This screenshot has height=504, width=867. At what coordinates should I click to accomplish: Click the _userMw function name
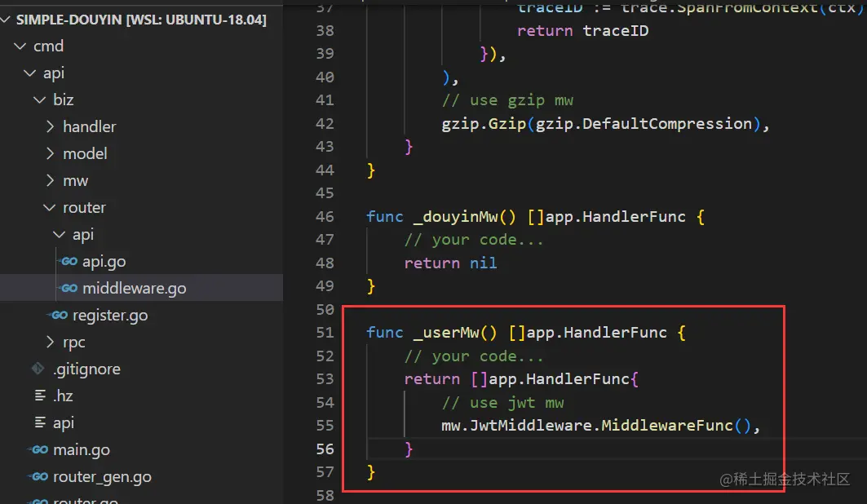coord(445,333)
